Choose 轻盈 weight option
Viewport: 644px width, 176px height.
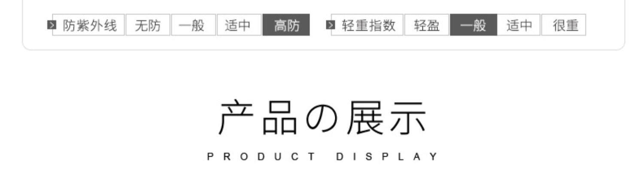point(427,25)
